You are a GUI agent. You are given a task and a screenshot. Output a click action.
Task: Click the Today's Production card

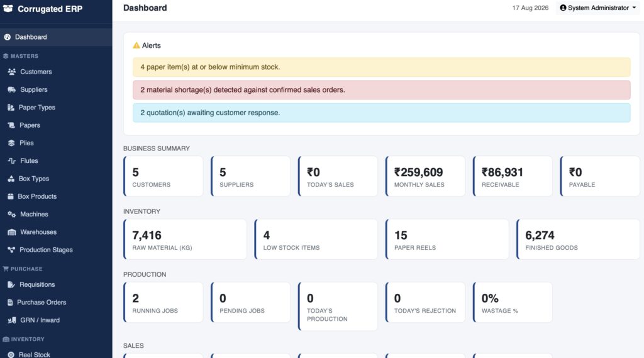point(338,306)
